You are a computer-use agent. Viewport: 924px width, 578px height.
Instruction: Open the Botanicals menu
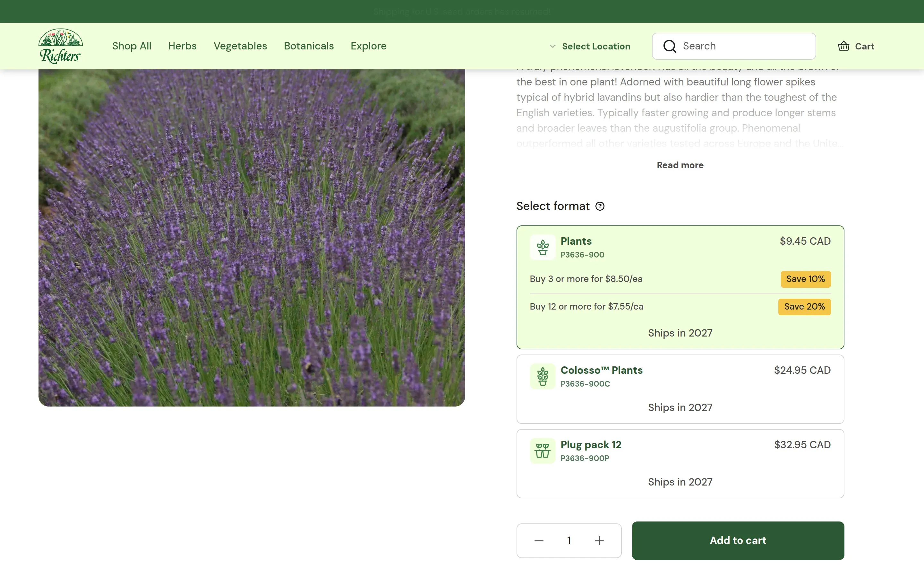pyautogui.click(x=309, y=46)
